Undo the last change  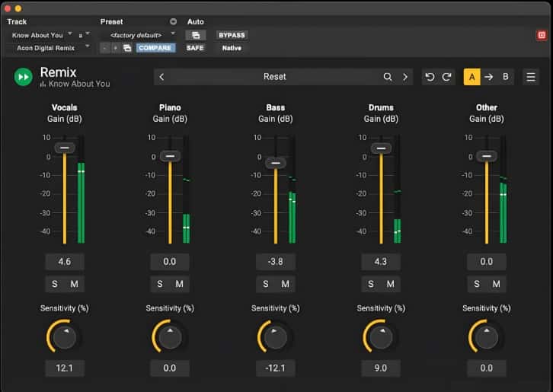click(x=430, y=77)
